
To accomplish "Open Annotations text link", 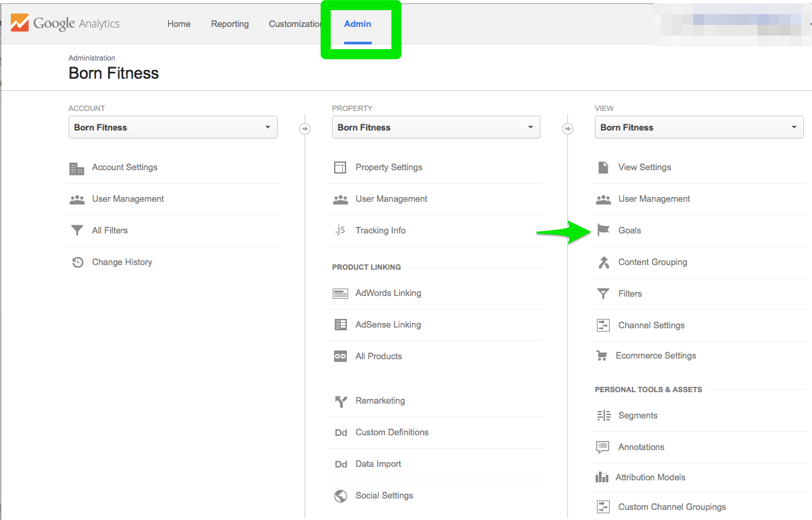I will (641, 447).
